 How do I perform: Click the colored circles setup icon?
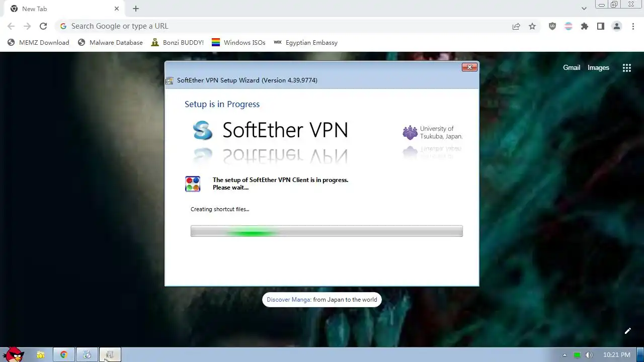tap(193, 184)
